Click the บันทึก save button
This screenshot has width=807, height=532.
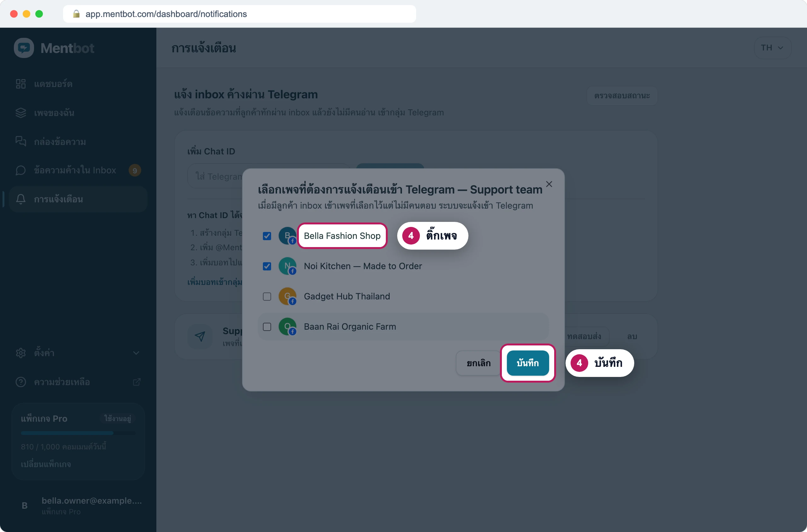click(528, 363)
